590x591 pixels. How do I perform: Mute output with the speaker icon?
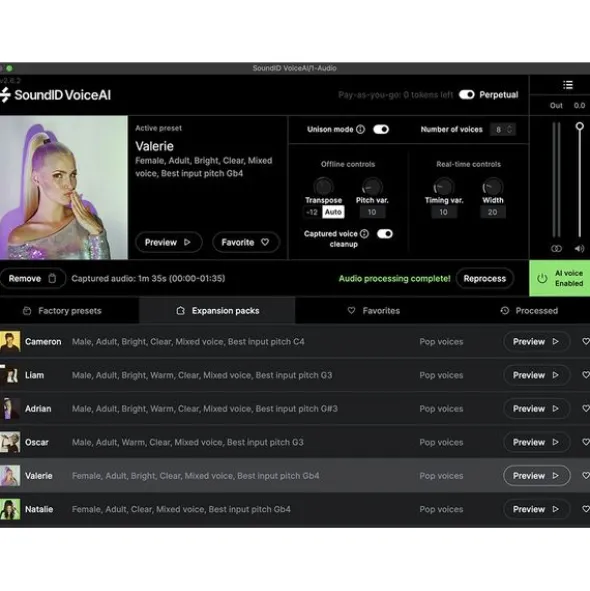pos(579,248)
